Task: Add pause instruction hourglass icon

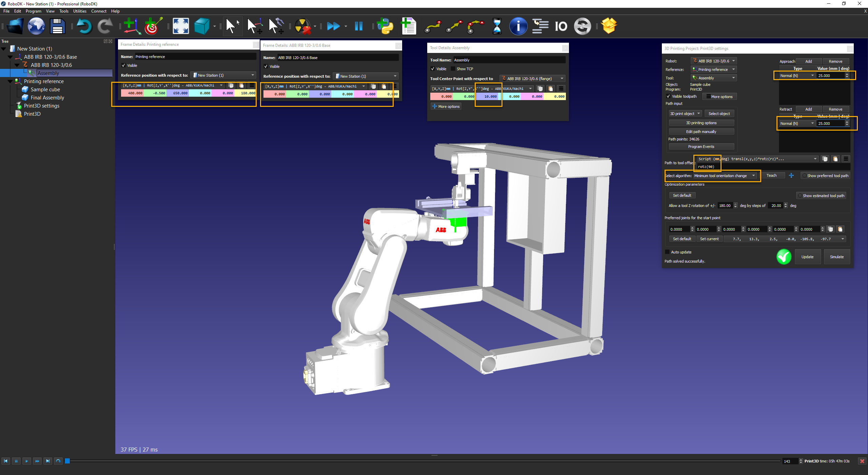Action: click(x=497, y=26)
